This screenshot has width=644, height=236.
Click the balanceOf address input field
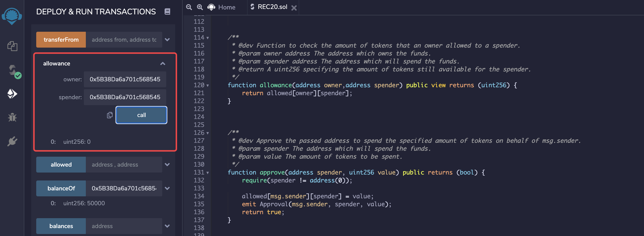124,188
